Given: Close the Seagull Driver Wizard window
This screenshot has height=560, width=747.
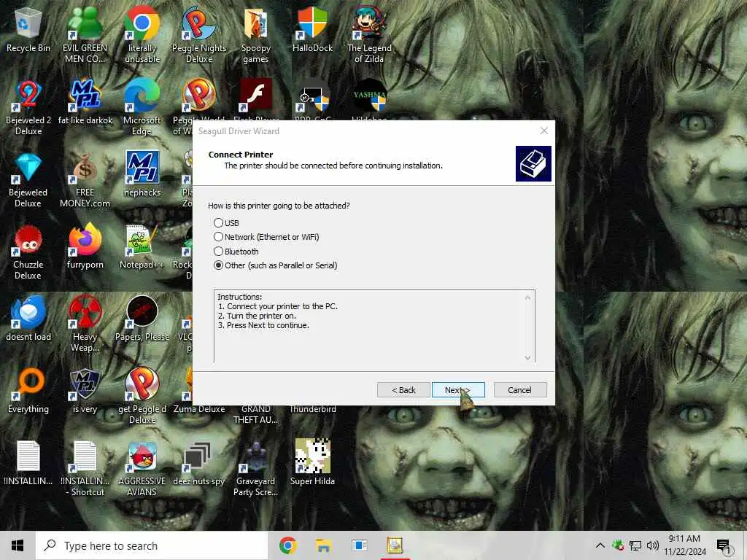Looking at the screenshot, I should coord(544,131).
